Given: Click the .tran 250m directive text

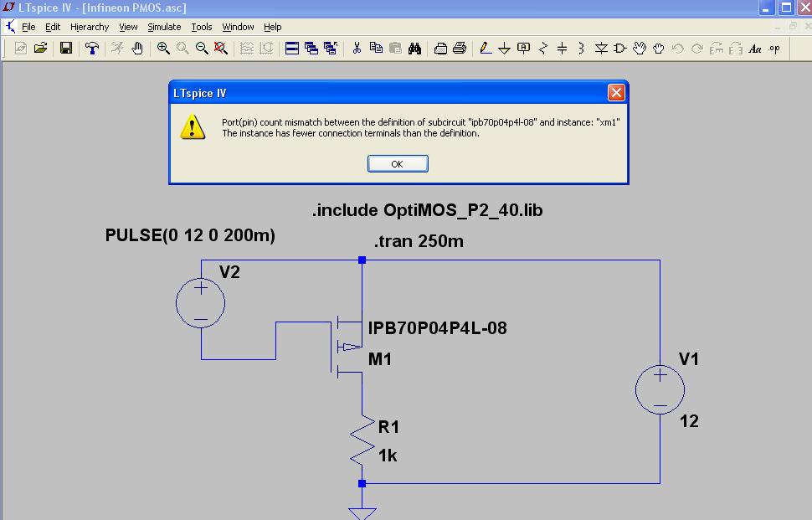Looking at the screenshot, I should tap(419, 241).
